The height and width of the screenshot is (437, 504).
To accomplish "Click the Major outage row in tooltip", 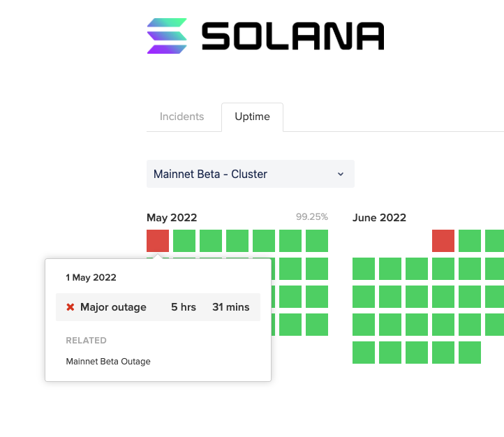I will [x=158, y=307].
